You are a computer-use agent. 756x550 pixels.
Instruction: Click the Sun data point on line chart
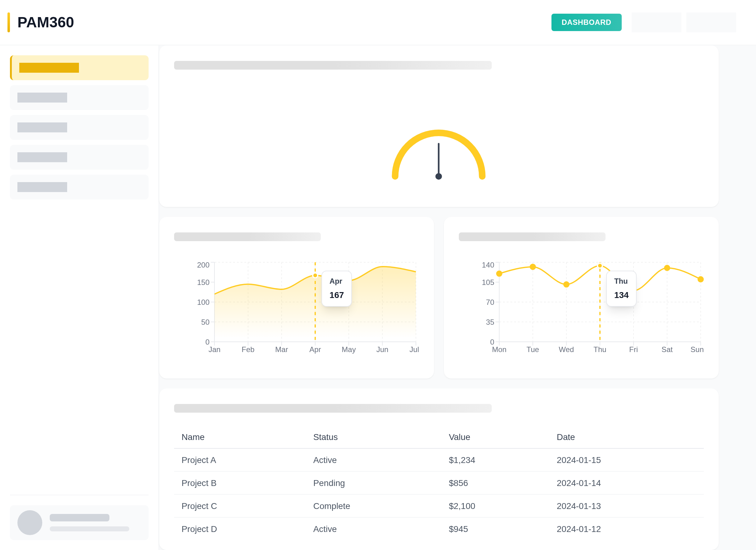click(x=700, y=279)
